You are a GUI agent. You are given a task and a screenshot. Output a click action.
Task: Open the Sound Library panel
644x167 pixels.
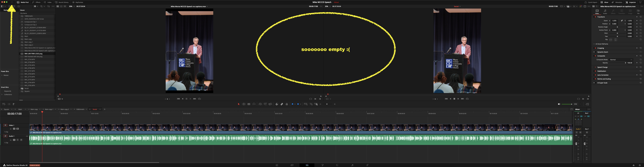[62, 2]
